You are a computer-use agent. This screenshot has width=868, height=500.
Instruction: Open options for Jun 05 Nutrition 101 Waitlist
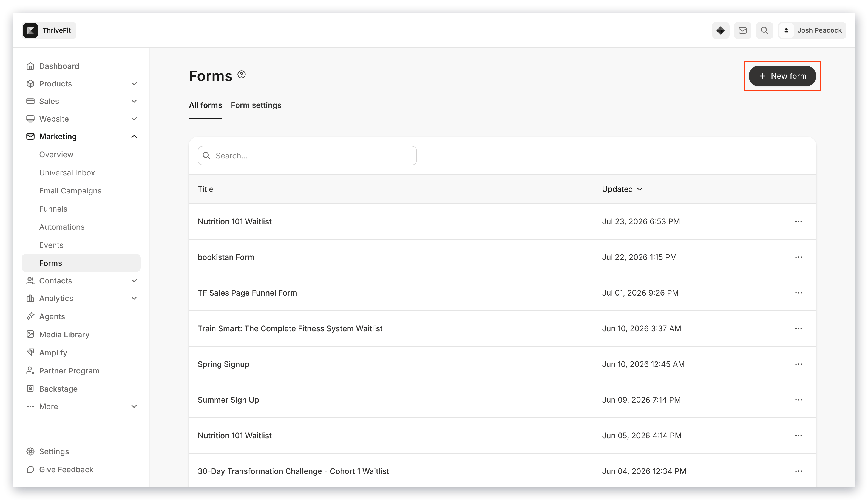pyautogui.click(x=798, y=436)
